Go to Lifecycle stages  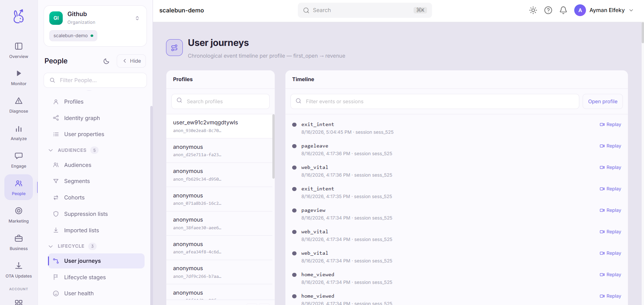(96, 277)
